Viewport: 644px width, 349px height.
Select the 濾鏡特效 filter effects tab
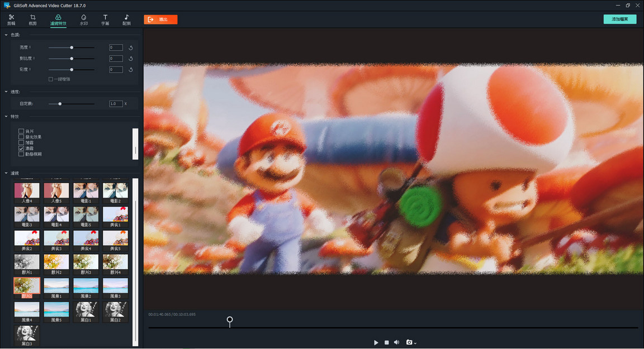58,20
